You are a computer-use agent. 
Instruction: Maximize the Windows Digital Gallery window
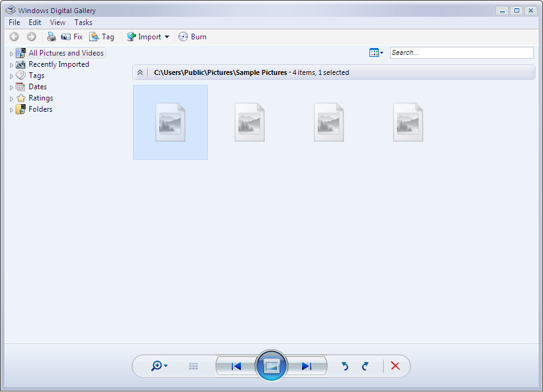[x=516, y=11]
